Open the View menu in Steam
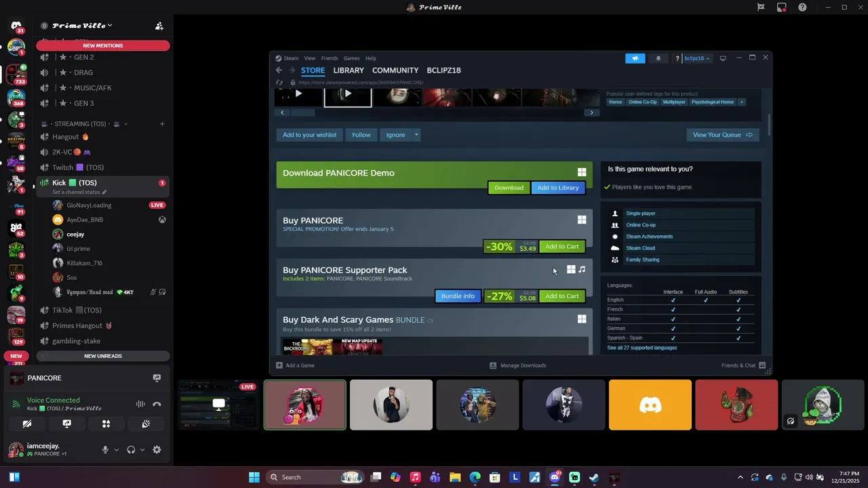868x488 pixels. pos(310,58)
